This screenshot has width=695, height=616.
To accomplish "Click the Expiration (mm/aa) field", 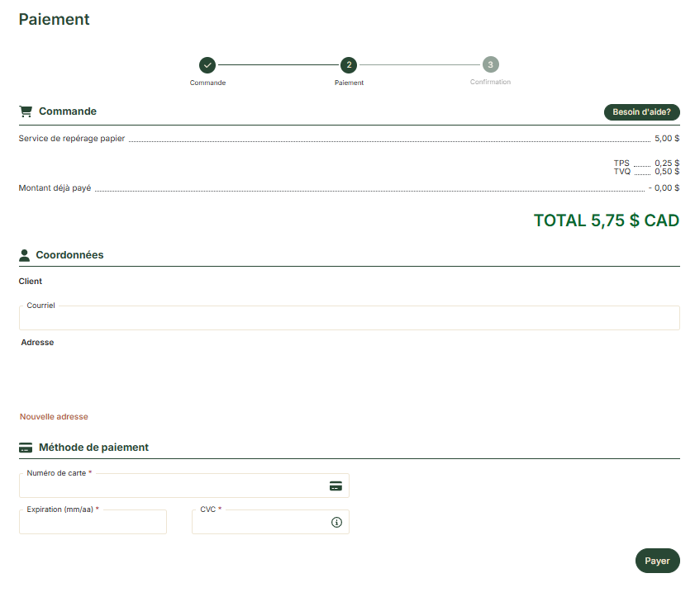I will [93, 523].
